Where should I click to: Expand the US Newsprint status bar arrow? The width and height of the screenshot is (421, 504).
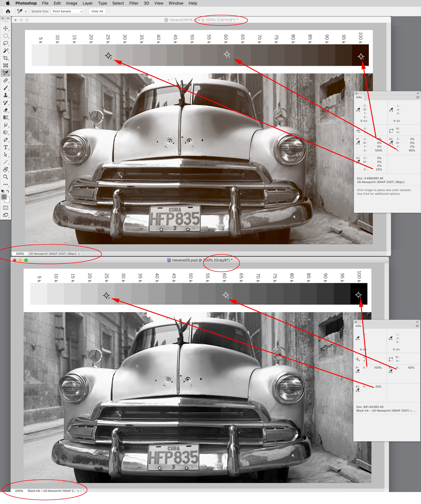point(79,254)
